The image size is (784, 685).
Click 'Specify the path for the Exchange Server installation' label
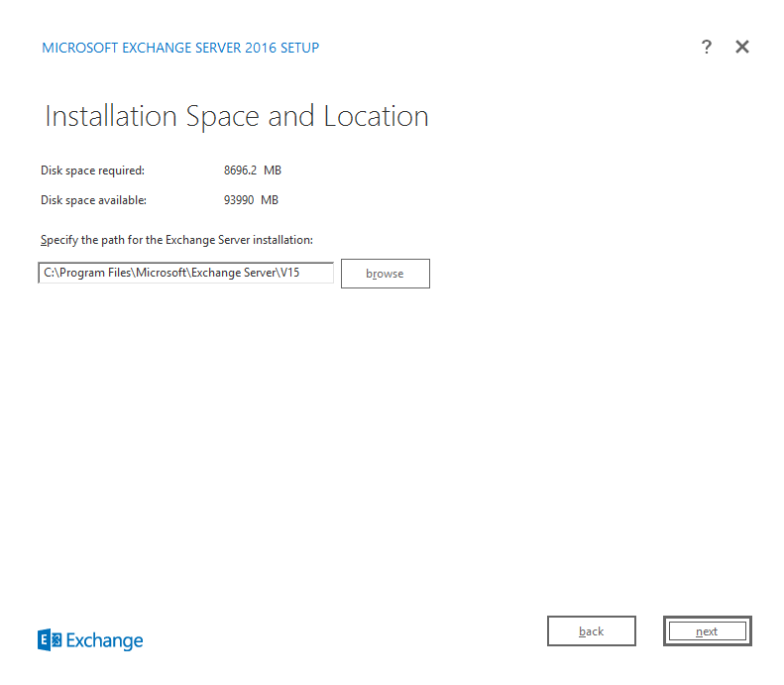[176, 240]
